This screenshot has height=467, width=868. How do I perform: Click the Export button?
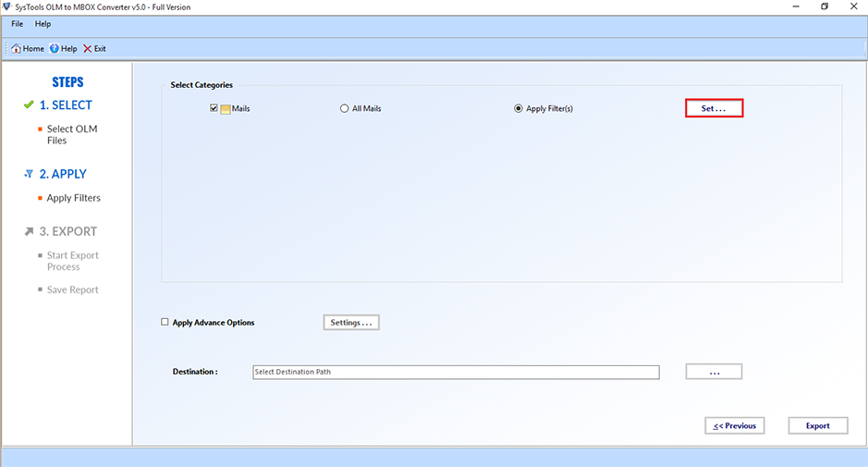[817, 425]
